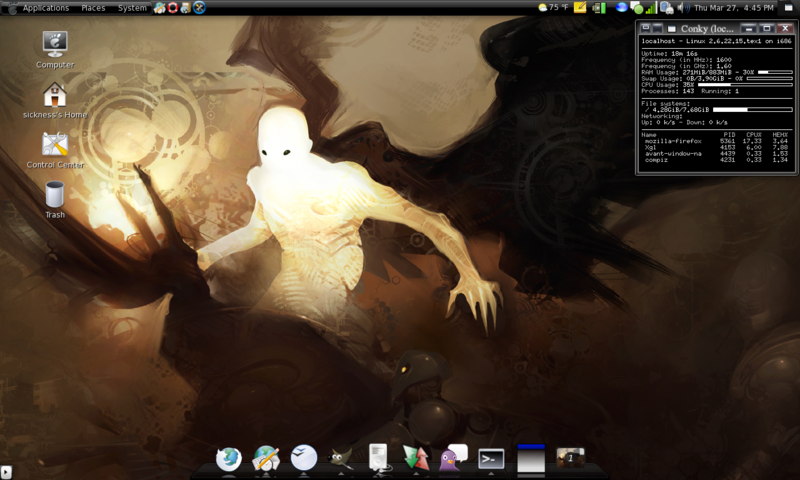Launch the iPod media manager dock icon

(379, 457)
